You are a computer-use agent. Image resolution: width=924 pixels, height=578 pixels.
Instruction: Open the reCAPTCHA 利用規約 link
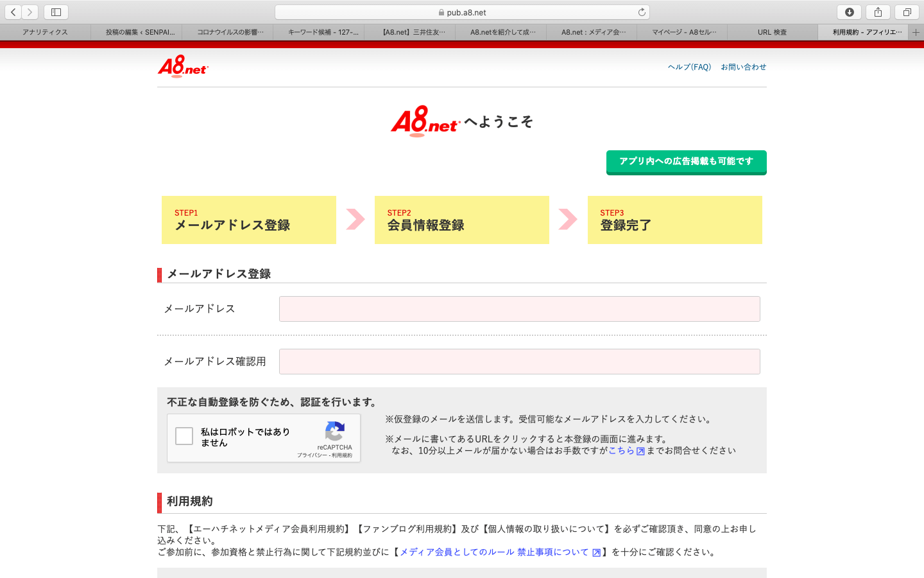click(342, 455)
